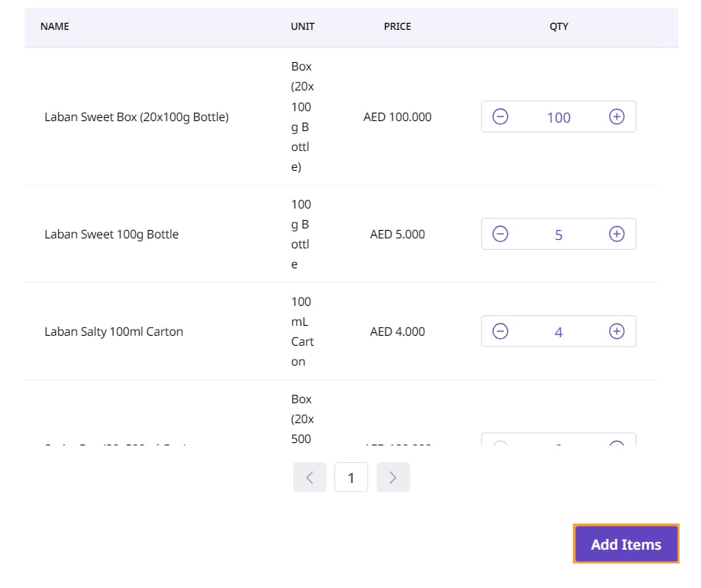Viewport: 701px width, 588px height.
Task: Select page 1 in pagination
Action: coord(351,478)
